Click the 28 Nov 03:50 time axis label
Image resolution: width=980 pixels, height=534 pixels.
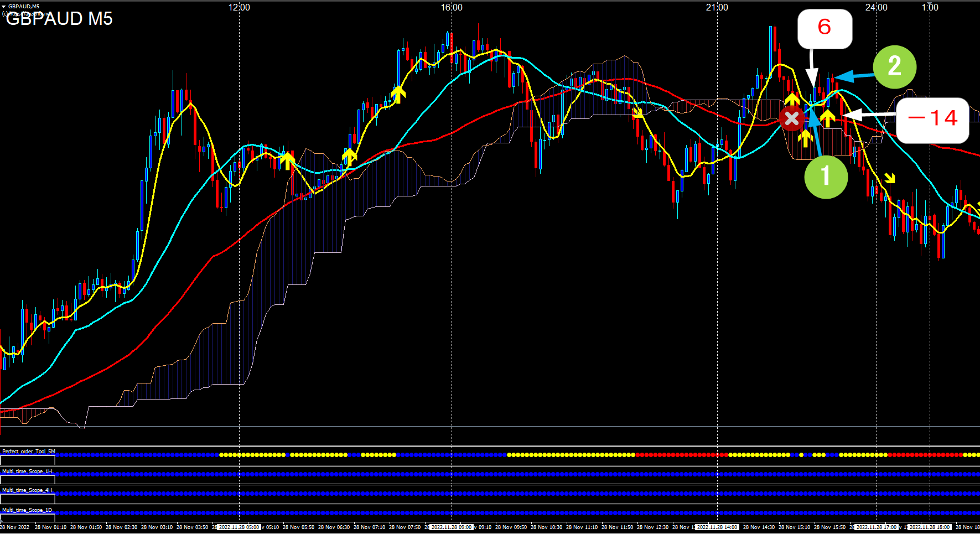(x=193, y=527)
